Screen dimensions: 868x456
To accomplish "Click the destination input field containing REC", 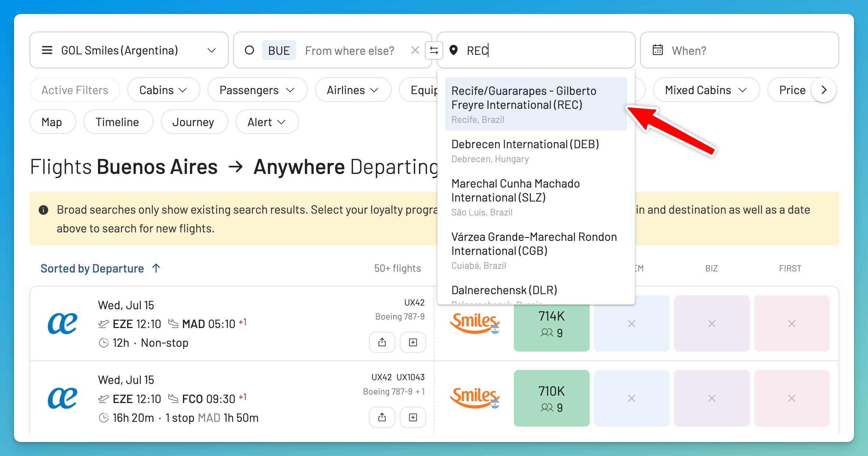I will coord(536,50).
